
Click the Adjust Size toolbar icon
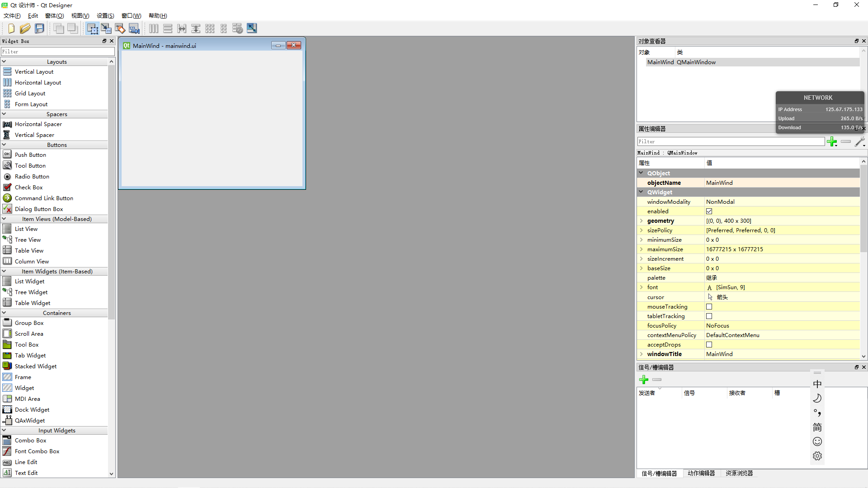(252, 28)
